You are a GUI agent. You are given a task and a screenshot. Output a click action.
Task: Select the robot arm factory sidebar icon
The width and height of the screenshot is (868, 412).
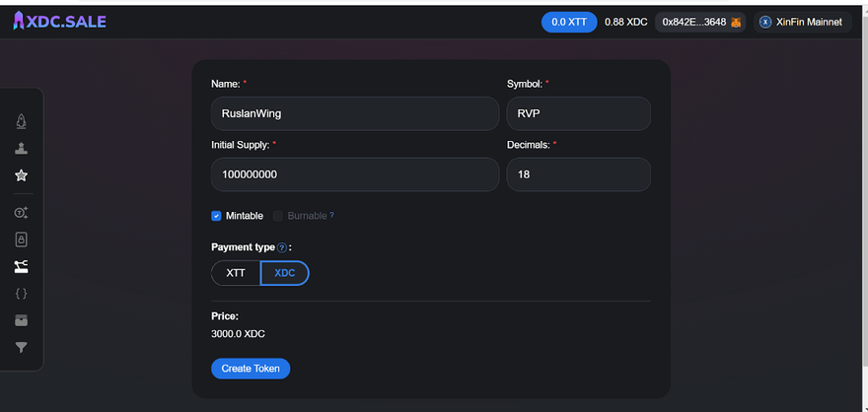(x=21, y=266)
